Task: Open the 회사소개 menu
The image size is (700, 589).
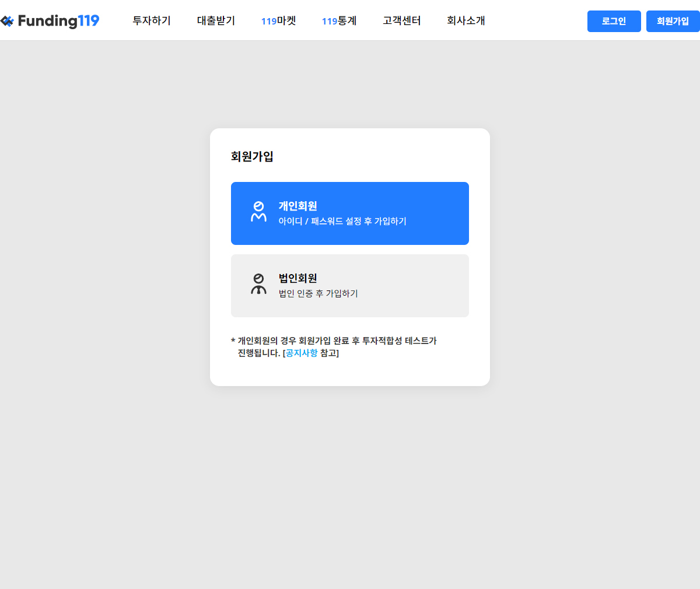Action: pos(466,20)
